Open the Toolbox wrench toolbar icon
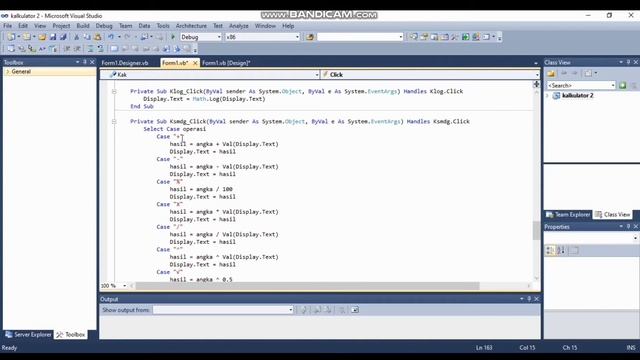Viewport: 640px width, 360px height. pos(455,37)
